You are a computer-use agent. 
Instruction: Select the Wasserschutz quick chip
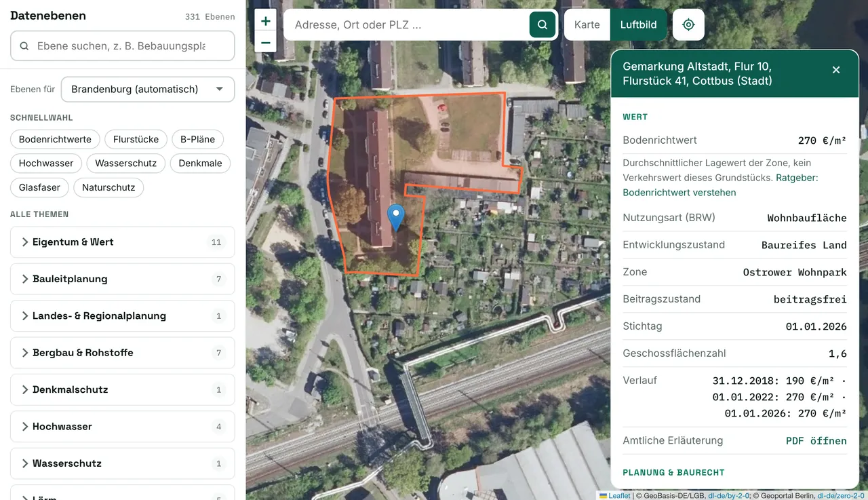tap(125, 164)
